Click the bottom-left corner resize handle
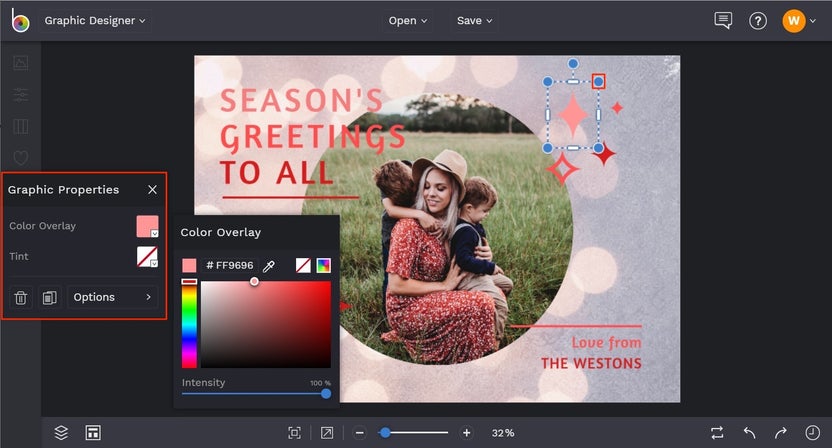The width and height of the screenshot is (832, 448). (548, 148)
